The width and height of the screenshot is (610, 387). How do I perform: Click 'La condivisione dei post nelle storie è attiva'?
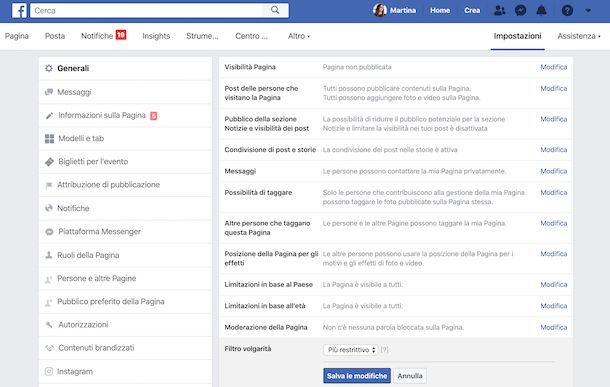coord(390,150)
